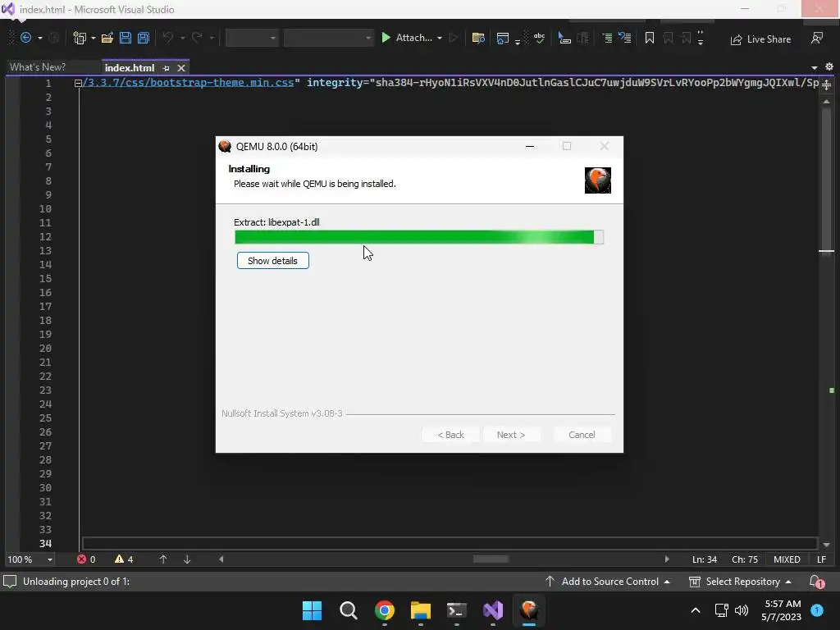Open the Select Repository menu
This screenshot has width=840, height=630.
click(741, 582)
